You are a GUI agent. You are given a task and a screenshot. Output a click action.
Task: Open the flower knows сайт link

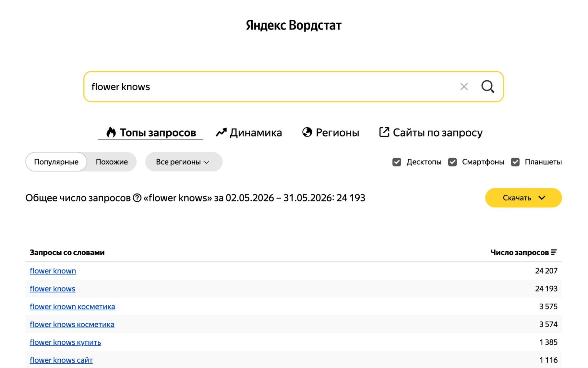tap(61, 360)
